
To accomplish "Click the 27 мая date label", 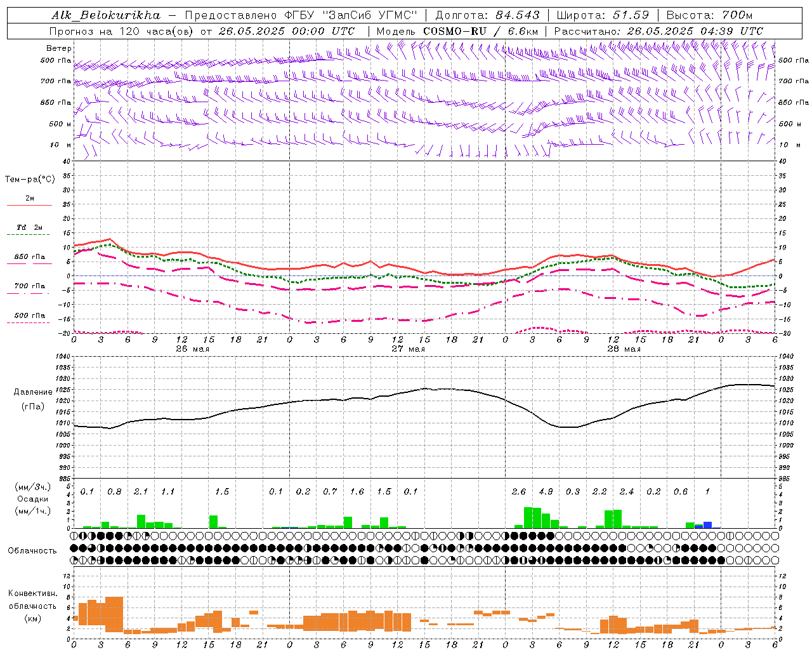I will 408,349.
